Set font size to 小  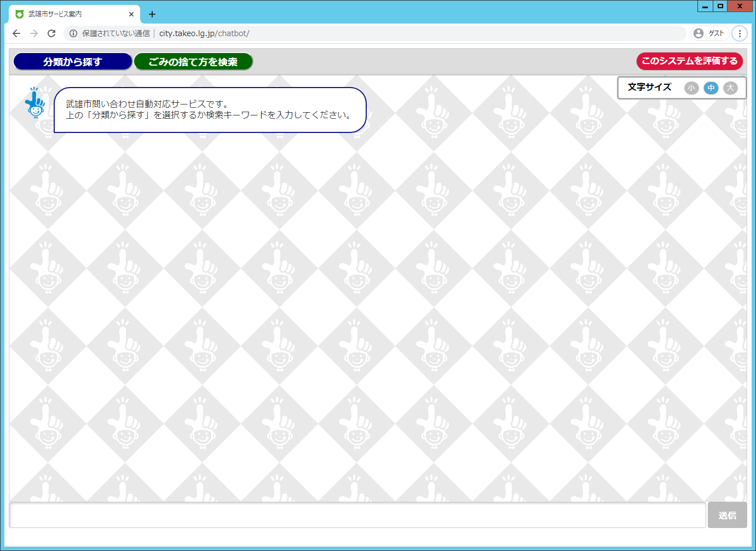691,88
